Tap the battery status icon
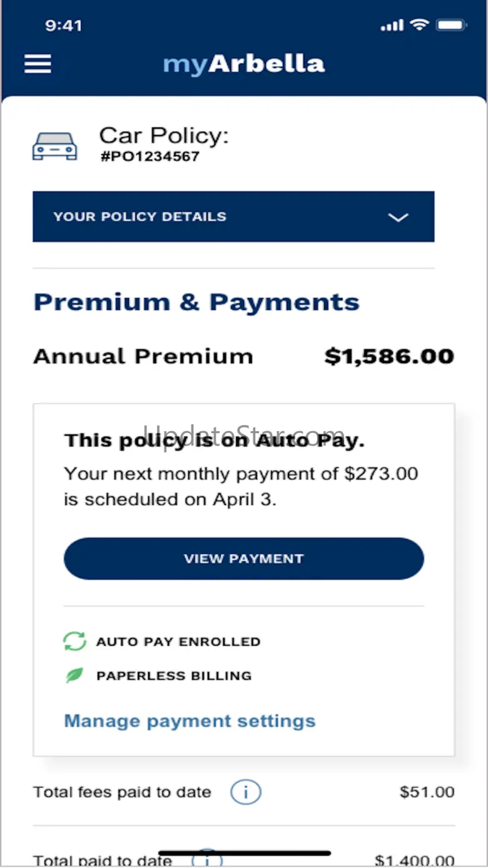This screenshot has height=868, width=488. point(450,25)
